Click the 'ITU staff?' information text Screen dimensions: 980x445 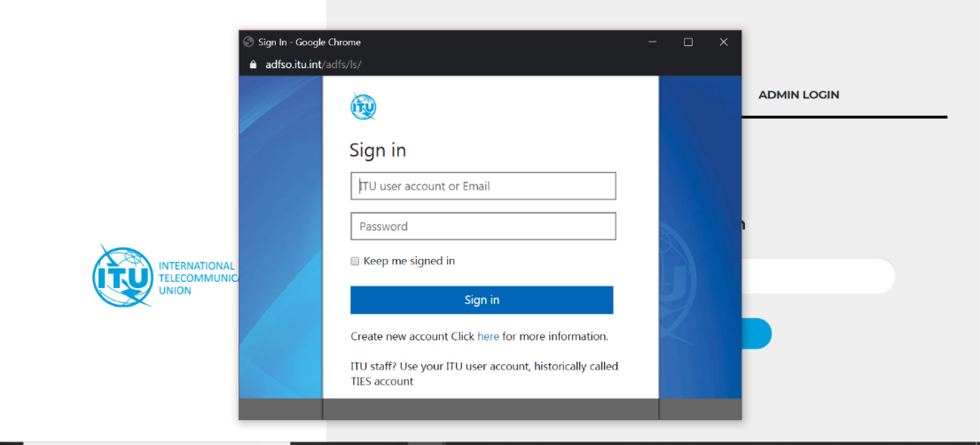coord(484,373)
